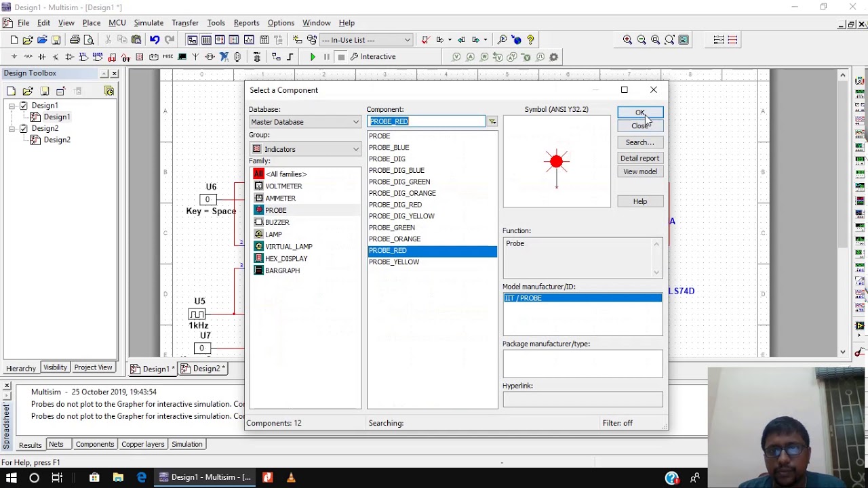Collapse the Design2 tree node
Screen dimensions: 868x488
(x=12, y=128)
